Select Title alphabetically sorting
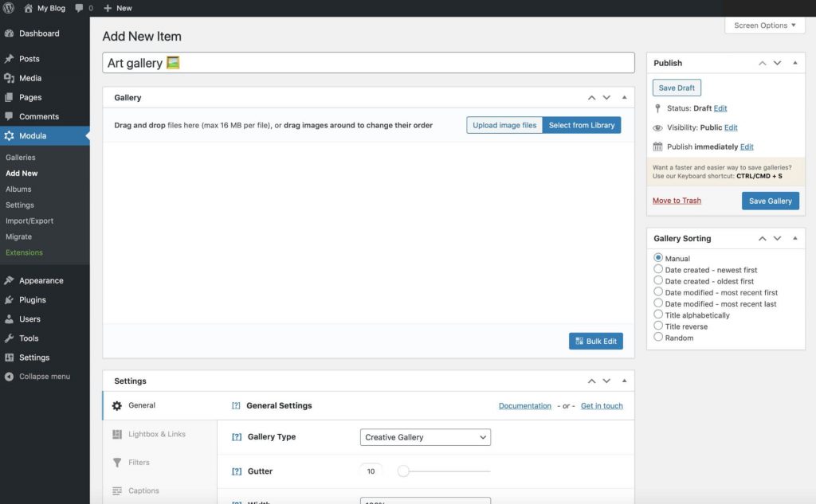Screen dimensions: 816x504 point(658,315)
